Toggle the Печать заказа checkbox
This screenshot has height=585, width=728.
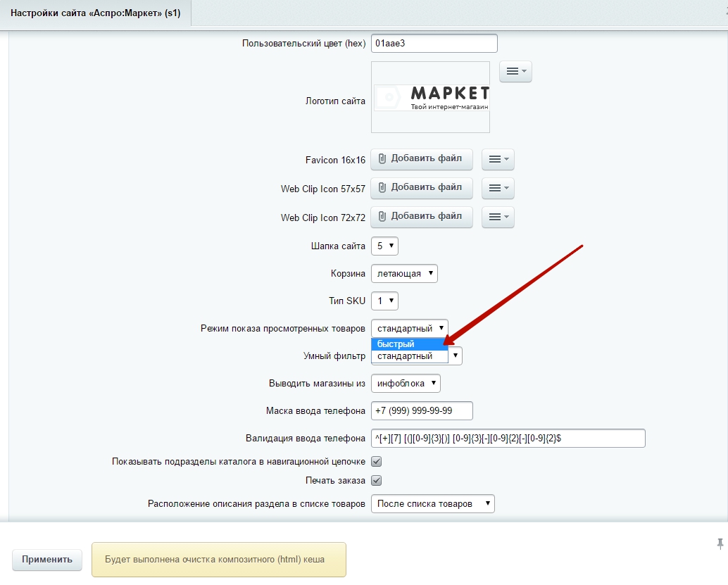(x=377, y=481)
